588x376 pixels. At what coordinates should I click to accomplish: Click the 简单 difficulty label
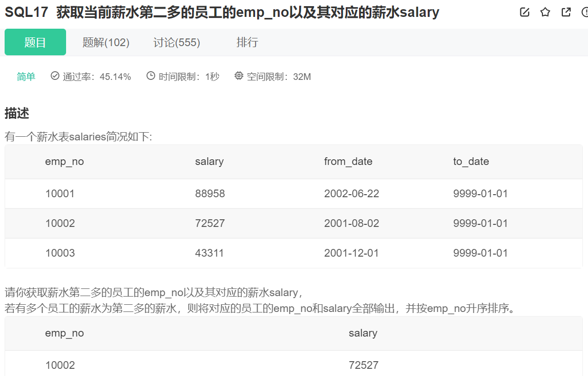pyautogui.click(x=26, y=76)
